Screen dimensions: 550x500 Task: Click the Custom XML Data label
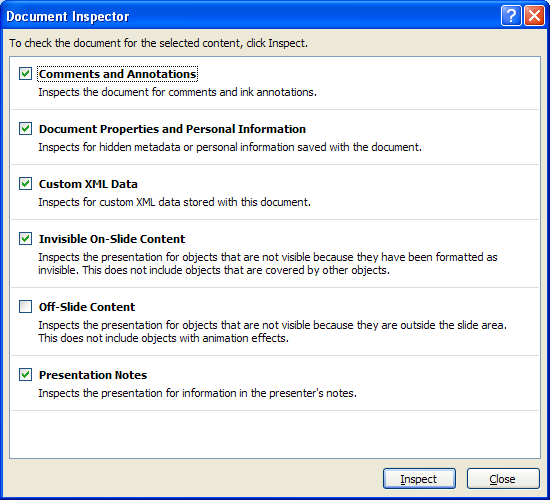pos(88,184)
